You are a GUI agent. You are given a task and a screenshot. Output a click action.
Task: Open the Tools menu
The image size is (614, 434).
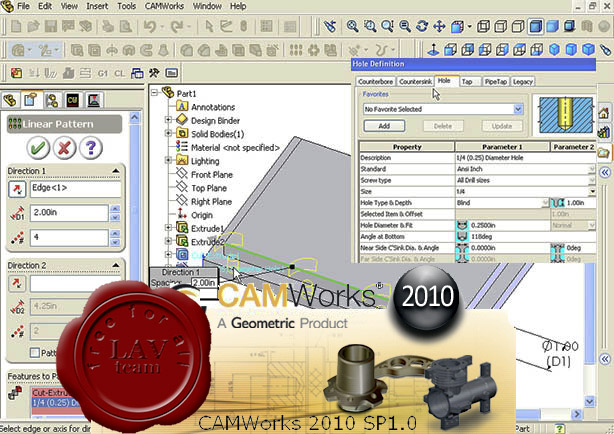click(126, 6)
